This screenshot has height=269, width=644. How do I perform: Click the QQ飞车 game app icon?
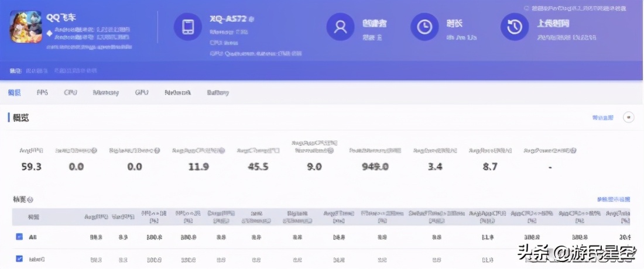point(26,27)
